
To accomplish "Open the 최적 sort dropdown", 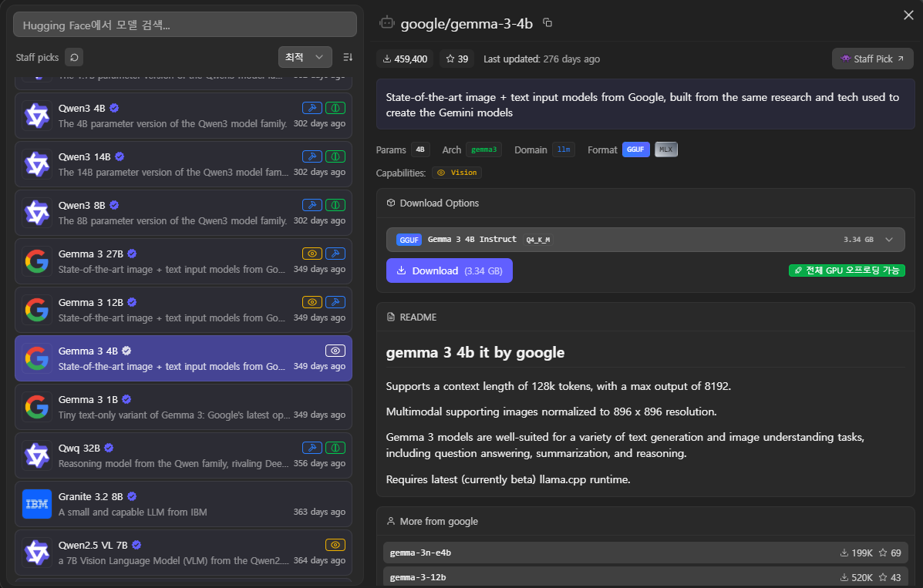I will pyautogui.click(x=305, y=57).
